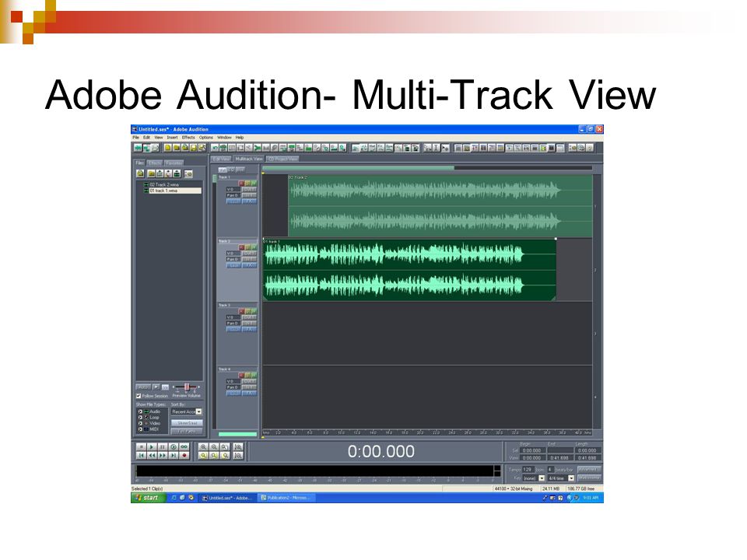Switch to the Edit View tab
This screenshot has height=560, width=747.
tap(221, 159)
